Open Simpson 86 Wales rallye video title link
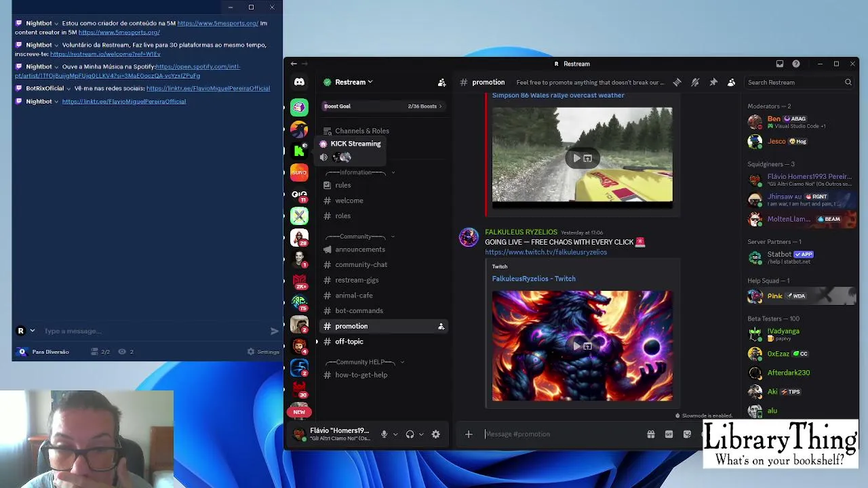 [558, 95]
